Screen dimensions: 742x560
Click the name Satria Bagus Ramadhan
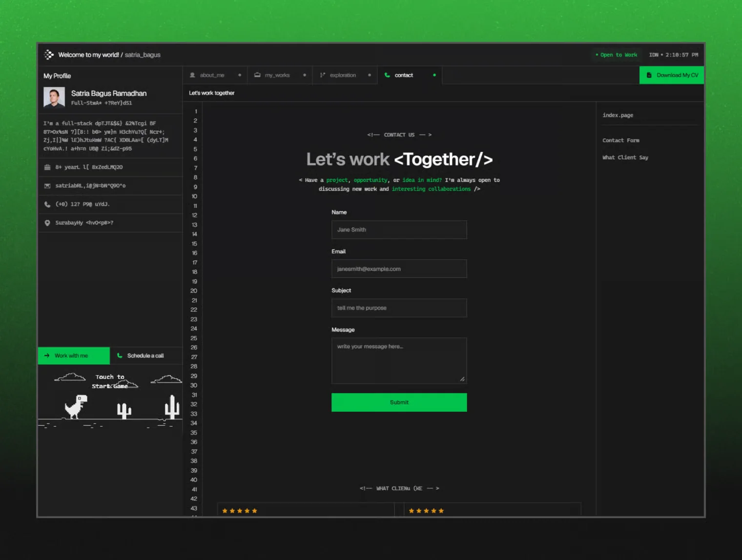point(109,93)
